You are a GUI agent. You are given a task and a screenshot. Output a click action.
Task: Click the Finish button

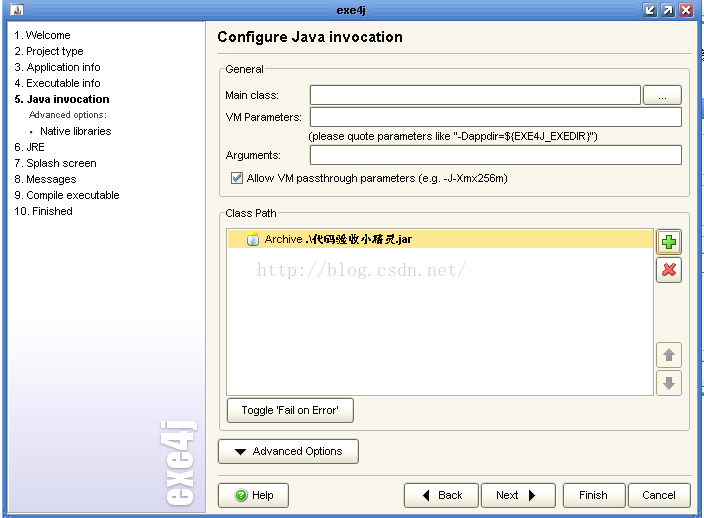594,495
